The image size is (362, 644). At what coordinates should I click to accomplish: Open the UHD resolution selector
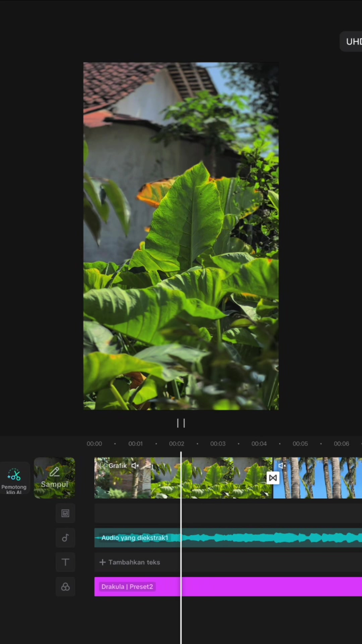coord(351,42)
